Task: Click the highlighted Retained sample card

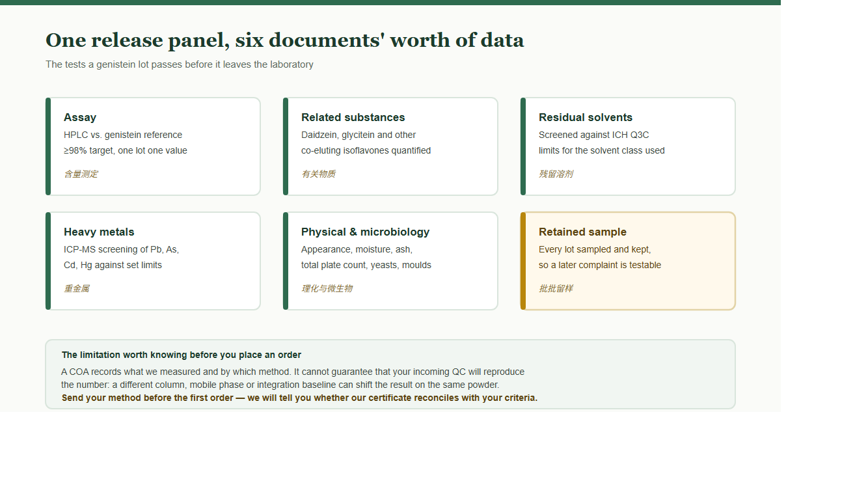Action: [628, 261]
